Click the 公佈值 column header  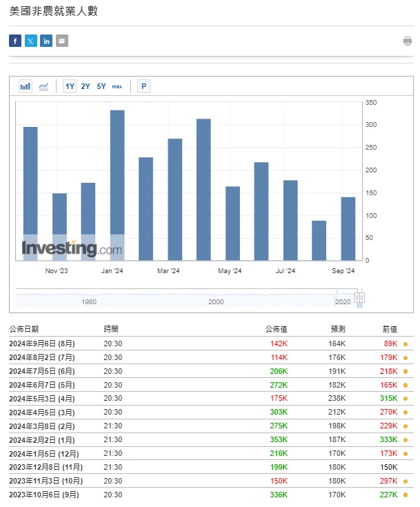click(x=276, y=330)
